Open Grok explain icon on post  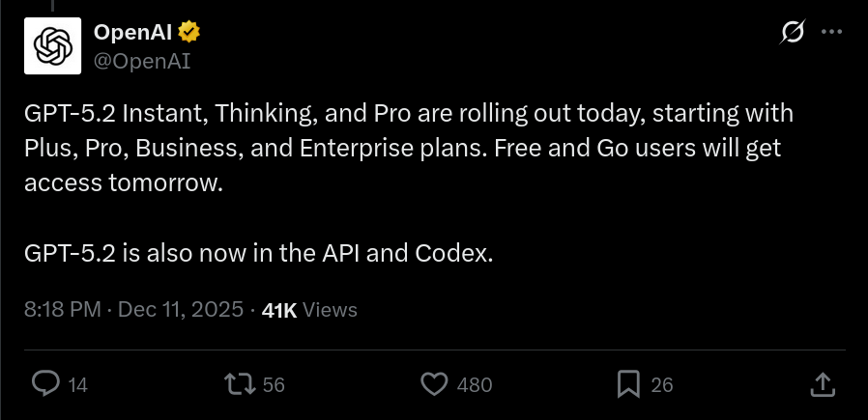[x=792, y=33]
